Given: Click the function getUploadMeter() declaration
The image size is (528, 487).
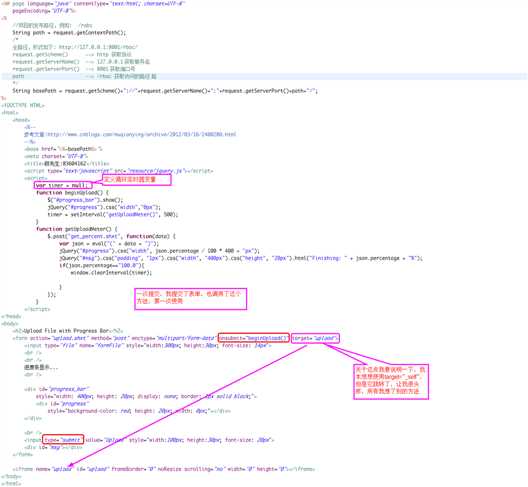Looking at the screenshot, I should [x=76, y=229].
